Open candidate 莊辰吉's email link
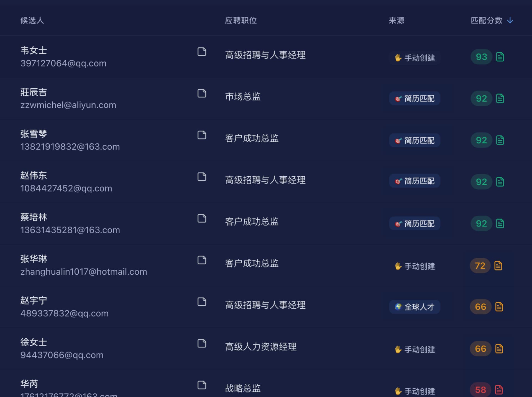 tap(68, 105)
